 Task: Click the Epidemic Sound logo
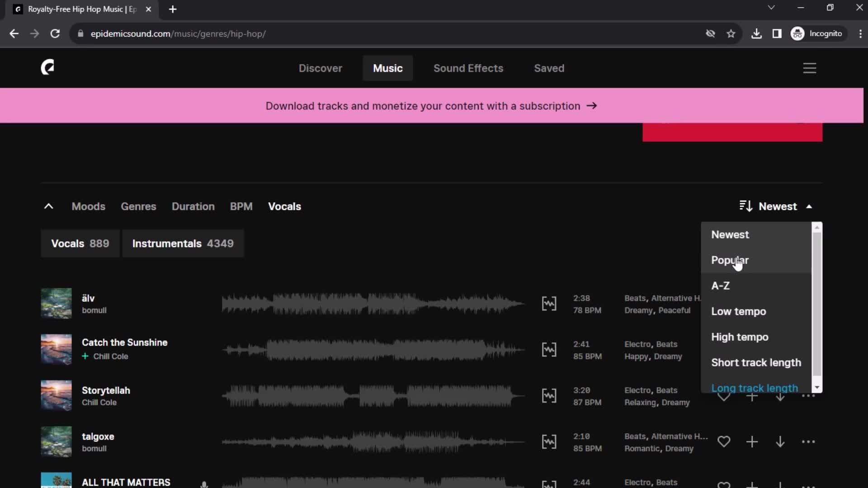47,67
